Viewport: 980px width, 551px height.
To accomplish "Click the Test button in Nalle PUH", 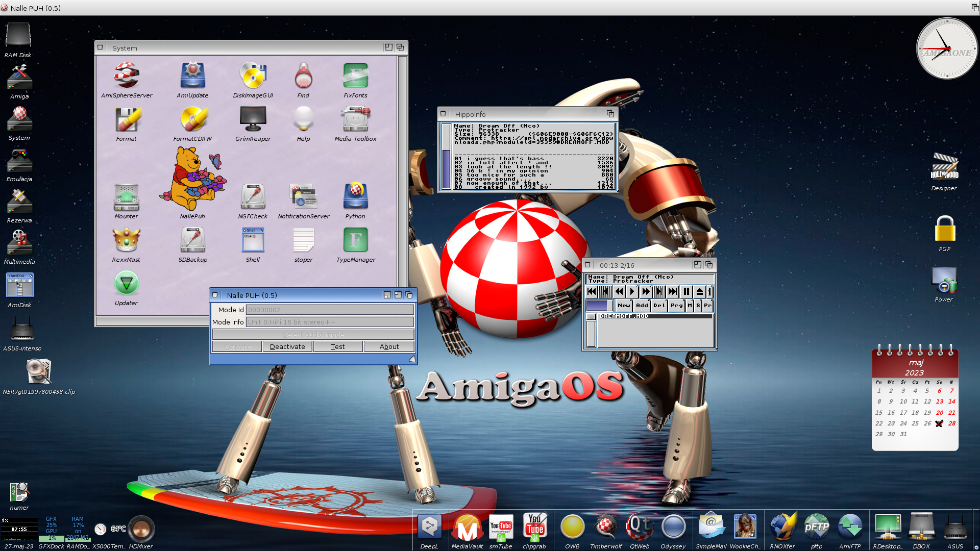I will coord(338,346).
